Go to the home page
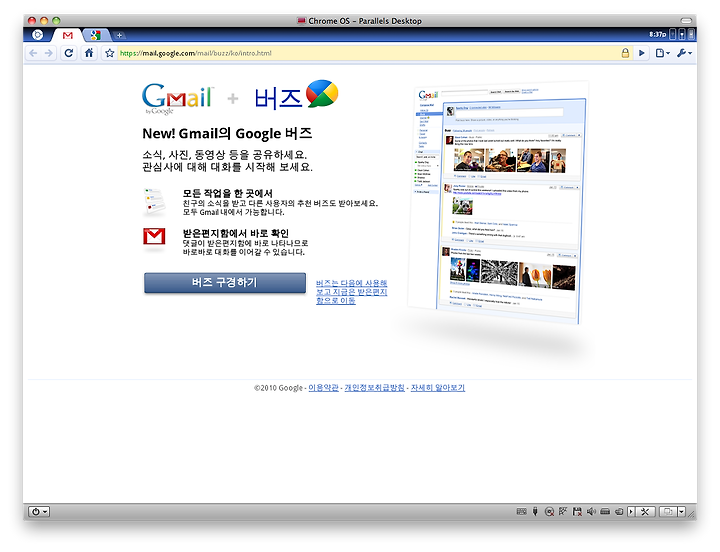720x552 pixels. tap(89, 53)
